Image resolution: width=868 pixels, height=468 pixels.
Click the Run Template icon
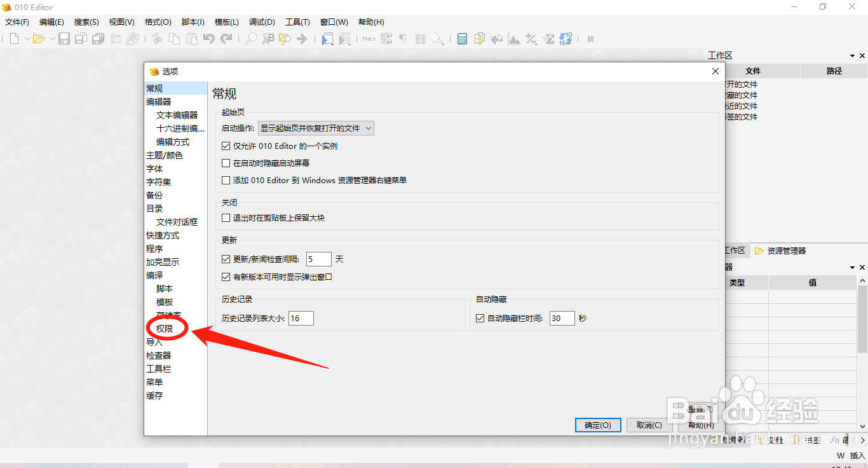pyautogui.click(x=344, y=39)
